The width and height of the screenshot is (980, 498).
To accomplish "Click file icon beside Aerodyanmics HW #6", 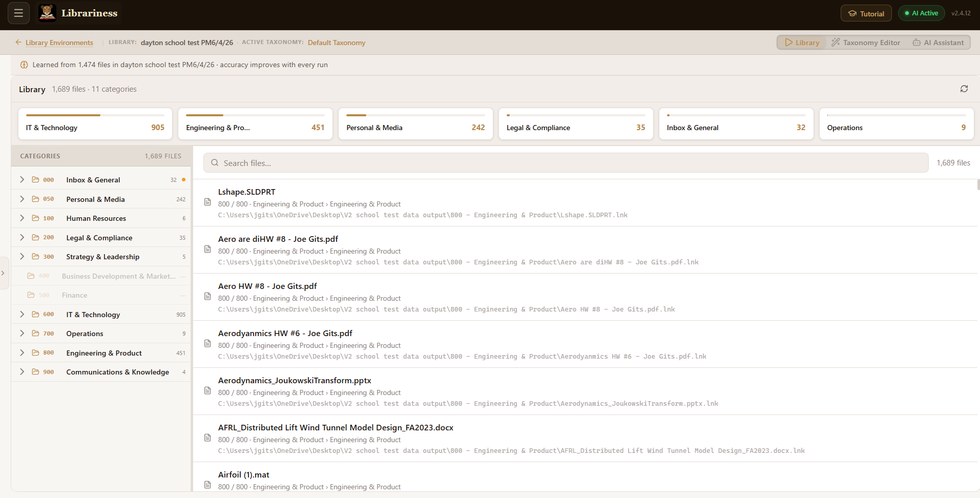I will coord(207,343).
